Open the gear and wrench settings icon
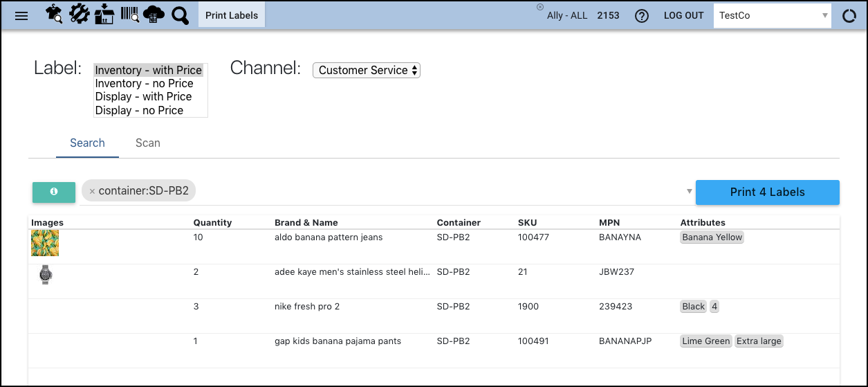The height and width of the screenshot is (387, 868). (80, 15)
